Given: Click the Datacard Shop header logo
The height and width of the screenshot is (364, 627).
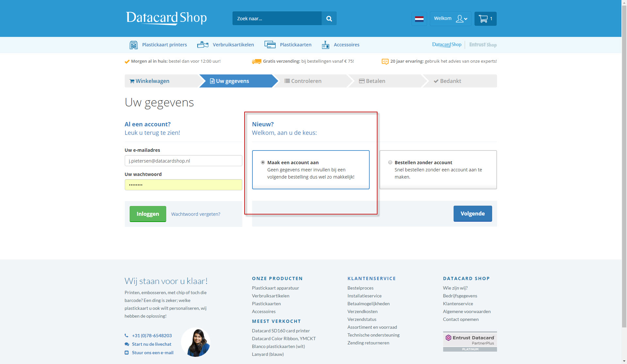Looking at the screenshot, I should point(167,18).
